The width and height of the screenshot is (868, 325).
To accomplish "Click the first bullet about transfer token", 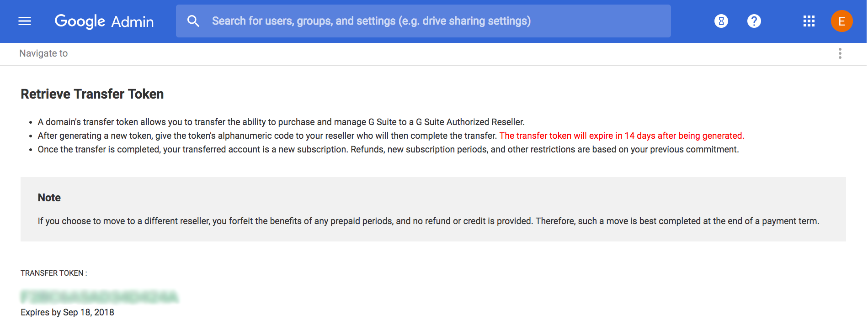I will click(281, 122).
